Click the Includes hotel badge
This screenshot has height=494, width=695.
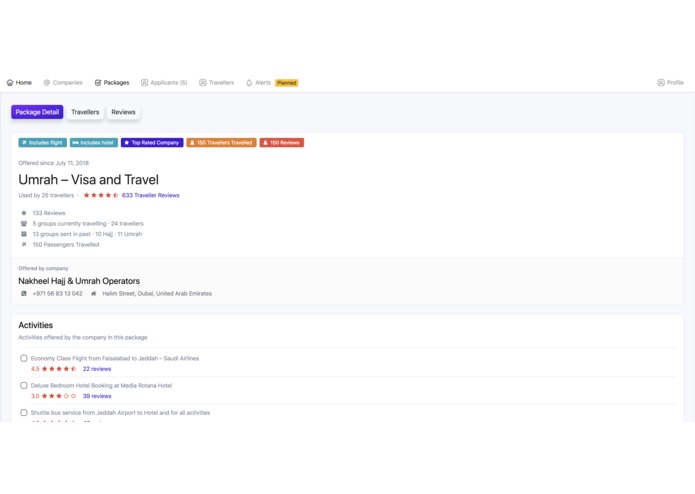(94, 143)
